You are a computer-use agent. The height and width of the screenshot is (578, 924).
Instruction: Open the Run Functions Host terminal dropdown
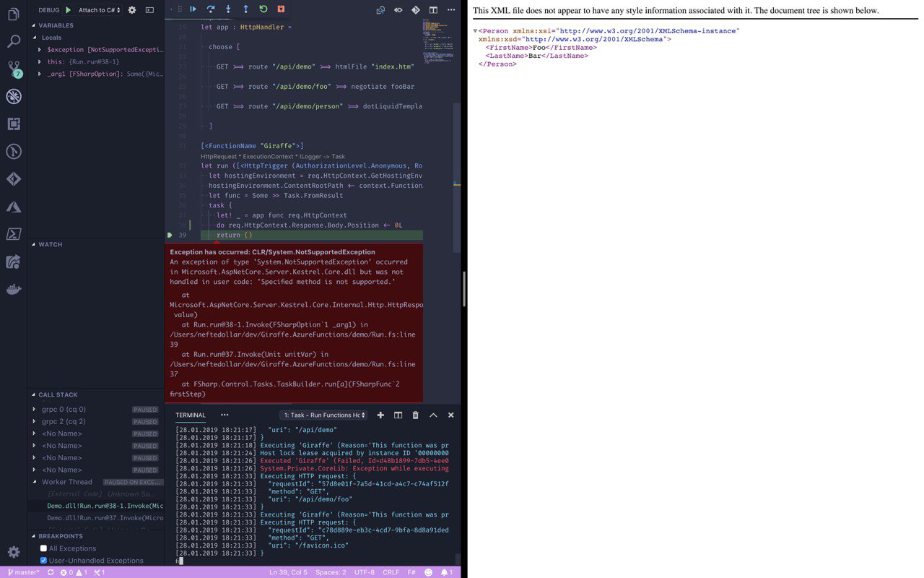323,415
